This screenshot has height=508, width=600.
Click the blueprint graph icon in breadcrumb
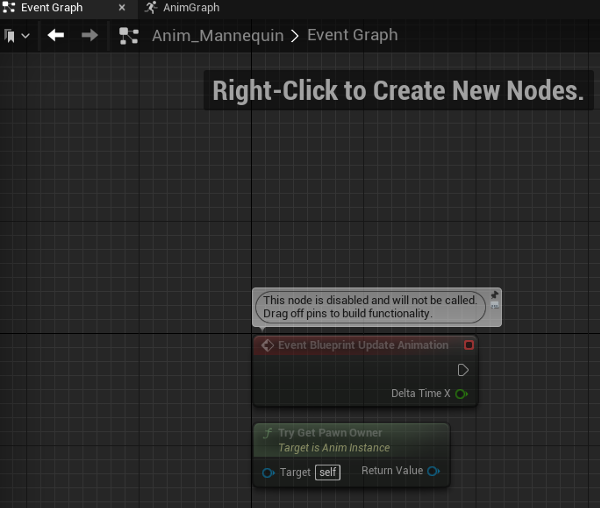coord(129,36)
